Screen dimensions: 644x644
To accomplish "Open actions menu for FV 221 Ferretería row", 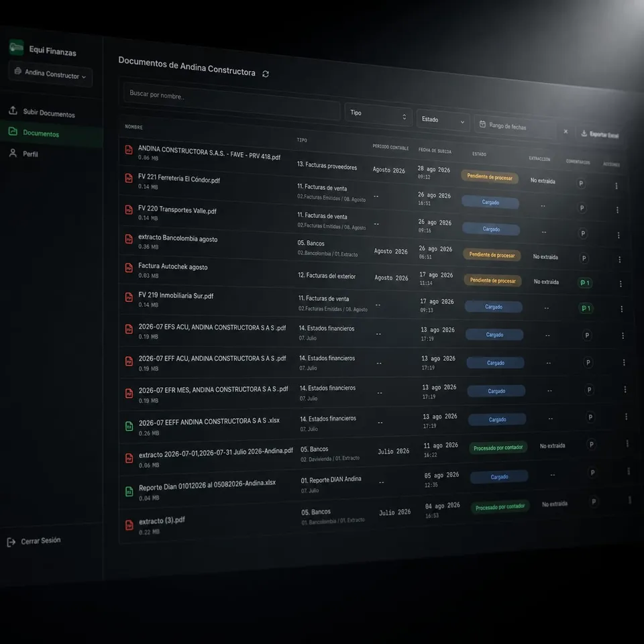I will point(617,210).
